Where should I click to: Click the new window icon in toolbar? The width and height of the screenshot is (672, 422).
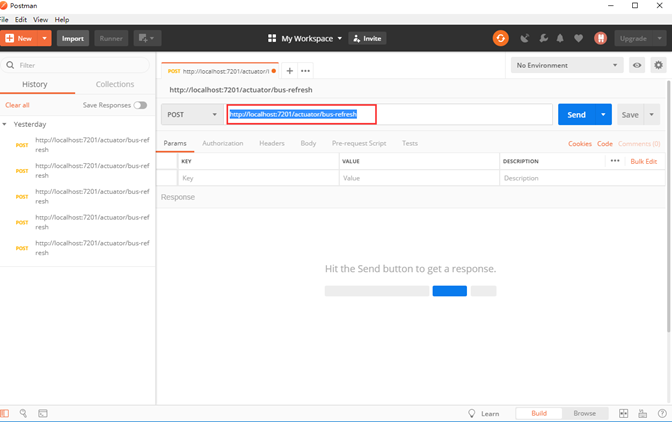point(147,38)
